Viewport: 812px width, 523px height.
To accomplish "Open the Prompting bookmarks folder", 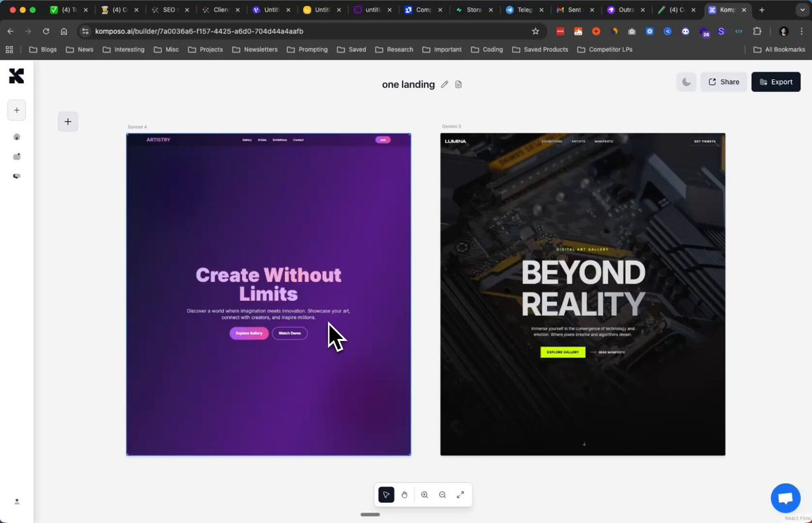I will pos(307,49).
